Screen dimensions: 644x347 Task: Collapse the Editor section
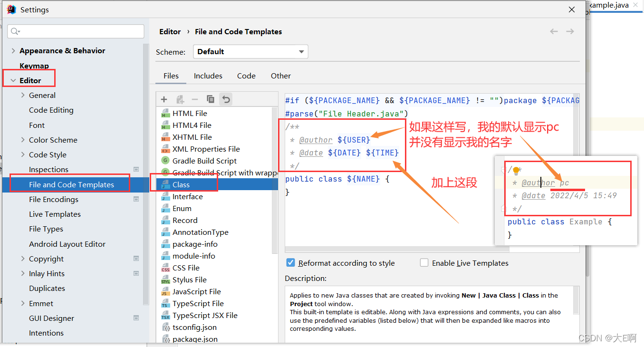tap(13, 80)
